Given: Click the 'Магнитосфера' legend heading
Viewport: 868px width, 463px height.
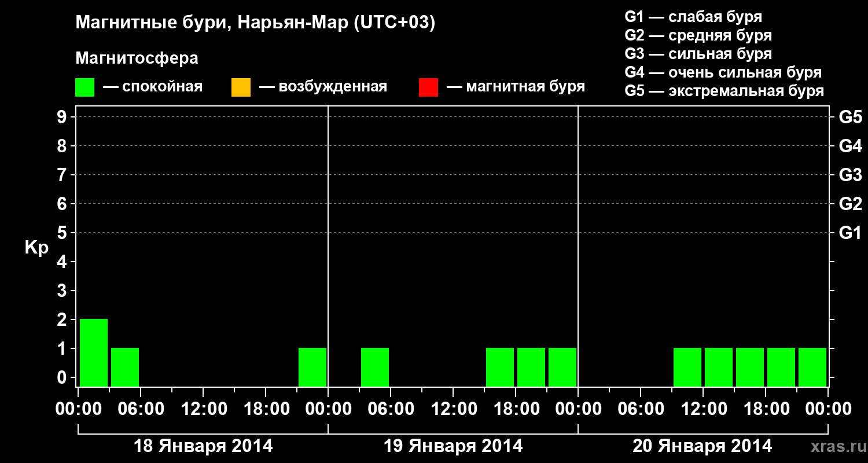Looking at the screenshot, I should [137, 58].
